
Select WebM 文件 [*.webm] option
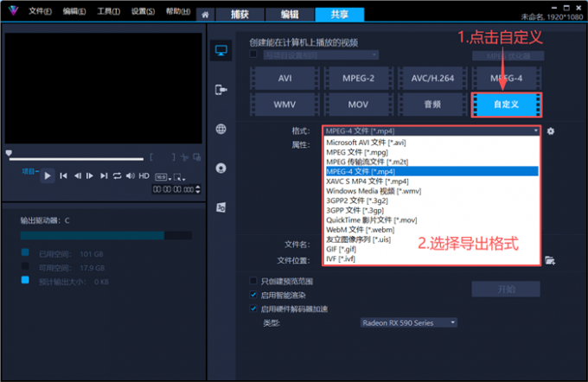(x=431, y=229)
